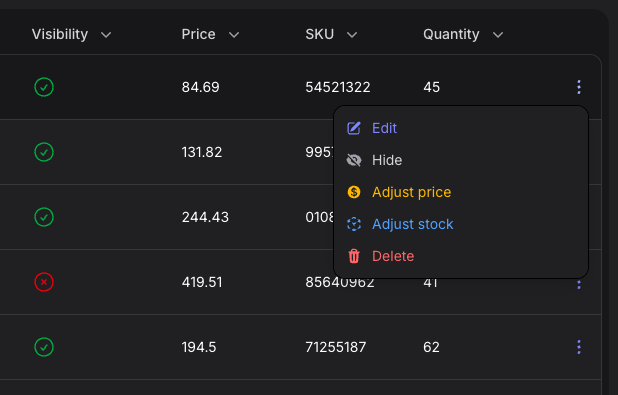The width and height of the screenshot is (618, 395).
Task: Open three-dot menu for SKU 71255187 row
Action: (579, 347)
